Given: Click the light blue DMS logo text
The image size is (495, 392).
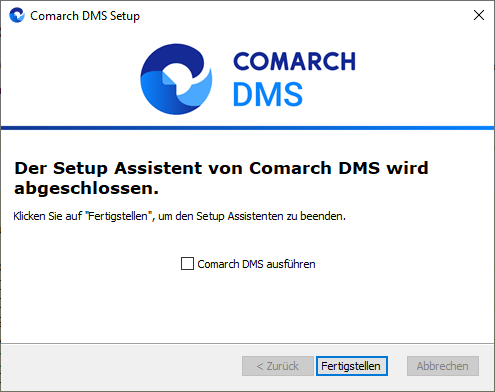Looking at the screenshot, I should [x=268, y=94].
